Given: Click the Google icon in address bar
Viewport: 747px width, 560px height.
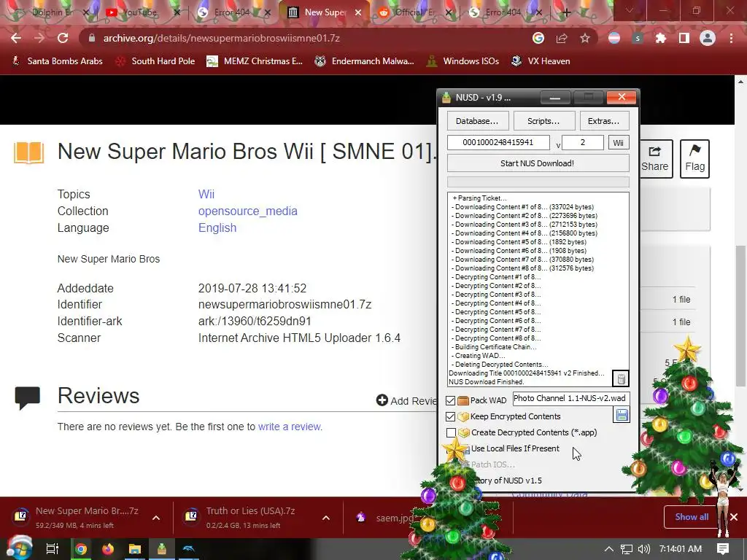Looking at the screenshot, I should [x=538, y=38].
